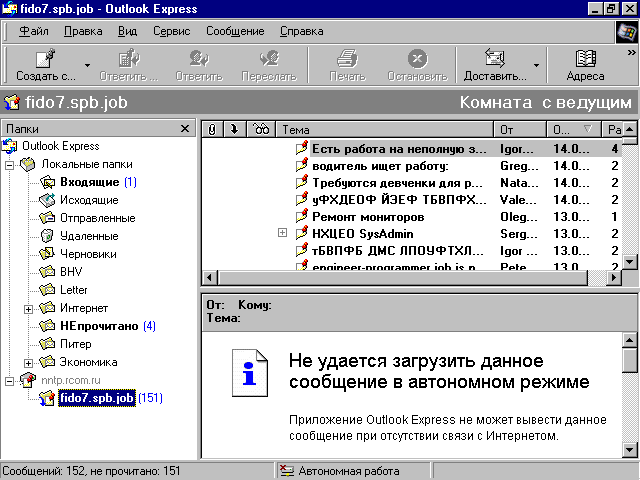Sort by the download-mark arrow column
Screen dimensions: 640x480
tap(234, 129)
